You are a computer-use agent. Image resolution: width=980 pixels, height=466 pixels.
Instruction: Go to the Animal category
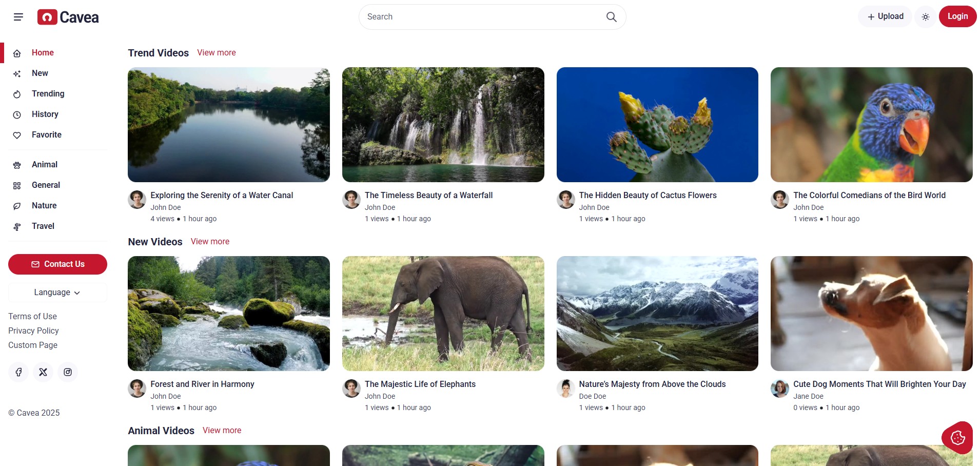pos(44,165)
